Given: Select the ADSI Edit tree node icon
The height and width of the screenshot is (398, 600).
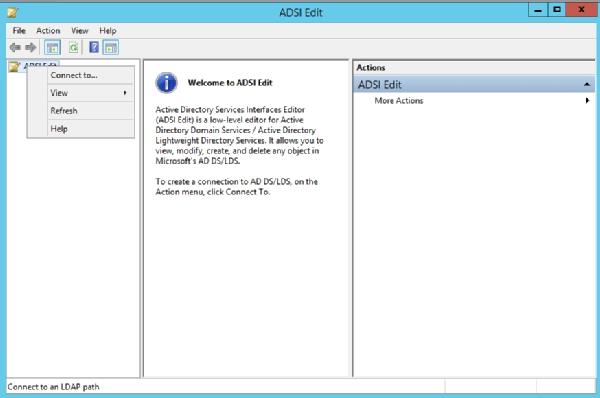Looking at the screenshot, I should pos(15,67).
